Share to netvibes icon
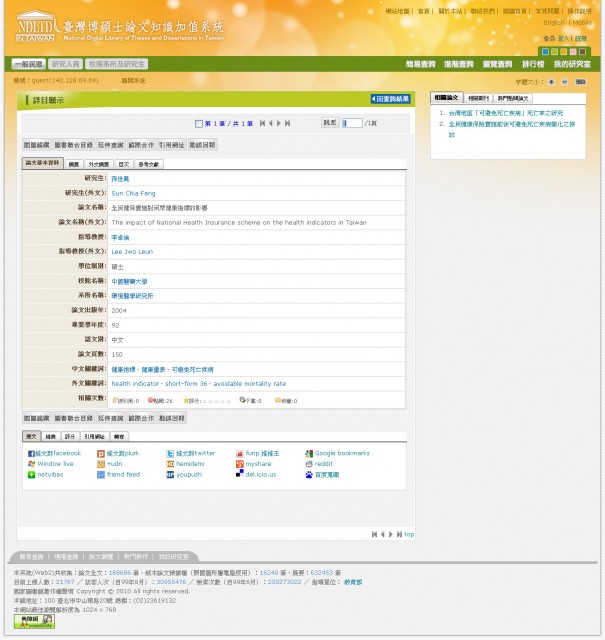 click(31, 475)
